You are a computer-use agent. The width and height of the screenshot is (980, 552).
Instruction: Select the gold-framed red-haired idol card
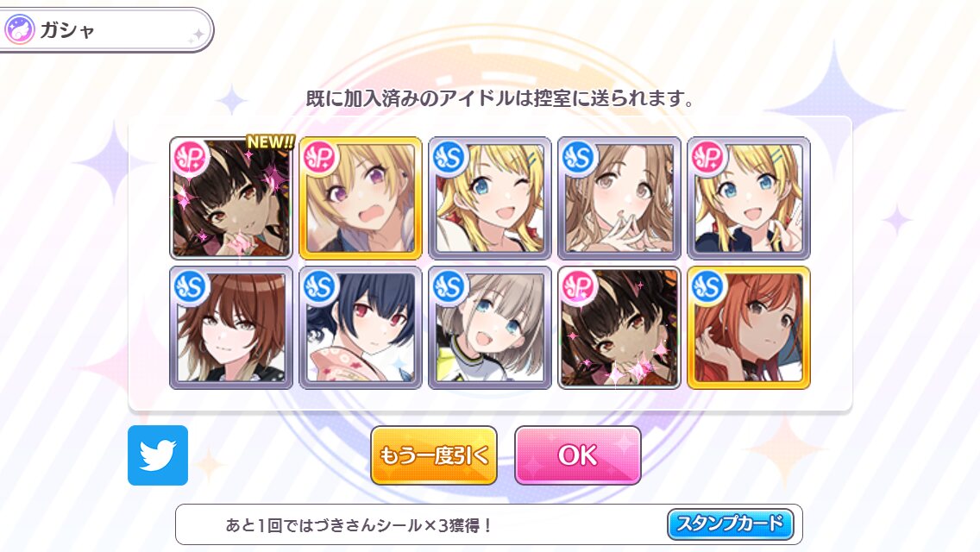point(749,328)
